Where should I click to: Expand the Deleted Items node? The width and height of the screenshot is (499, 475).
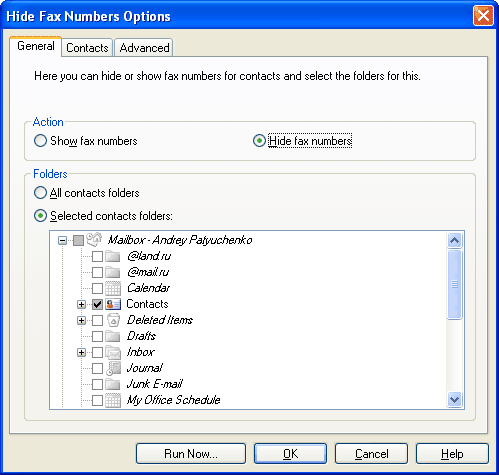(x=81, y=320)
